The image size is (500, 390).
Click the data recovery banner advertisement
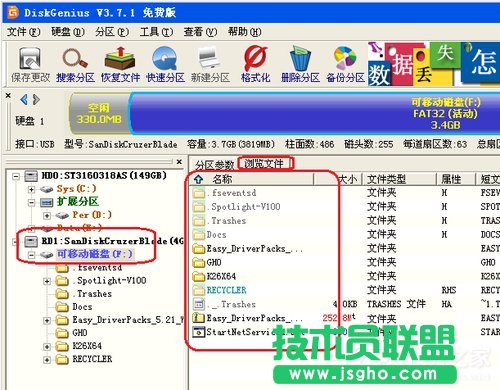click(x=434, y=63)
